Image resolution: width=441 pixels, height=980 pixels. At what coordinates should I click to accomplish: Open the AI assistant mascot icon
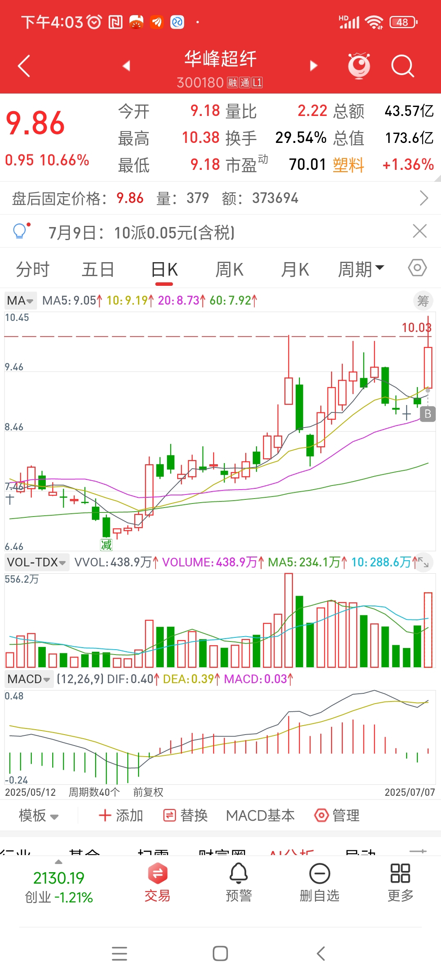359,65
